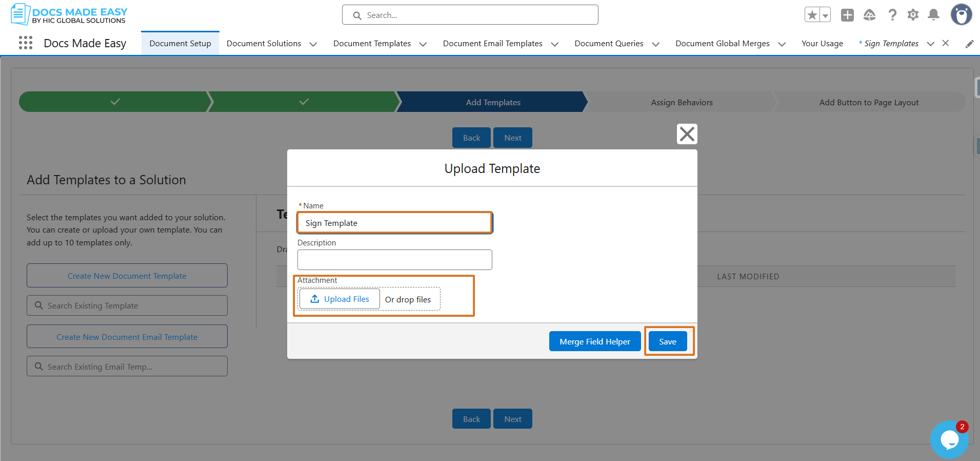Select the Document Setup tab
This screenshot has height=461, width=980.
pyautogui.click(x=180, y=44)
